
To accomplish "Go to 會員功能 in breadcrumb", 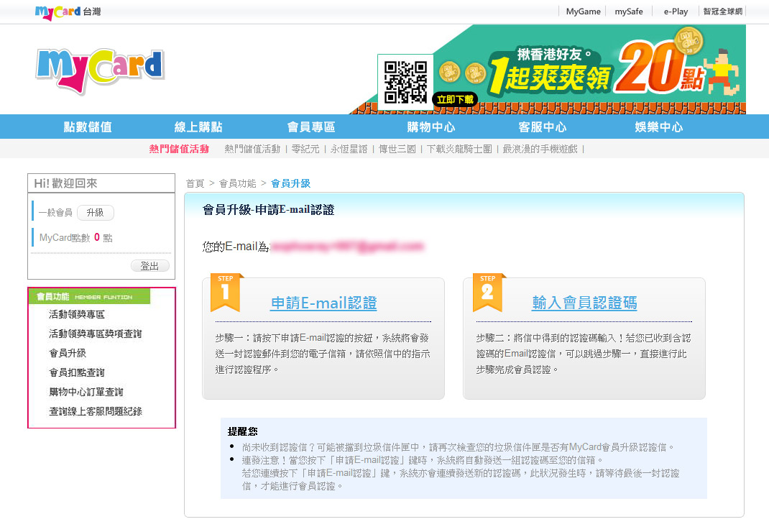I will (x=237, y=183).
